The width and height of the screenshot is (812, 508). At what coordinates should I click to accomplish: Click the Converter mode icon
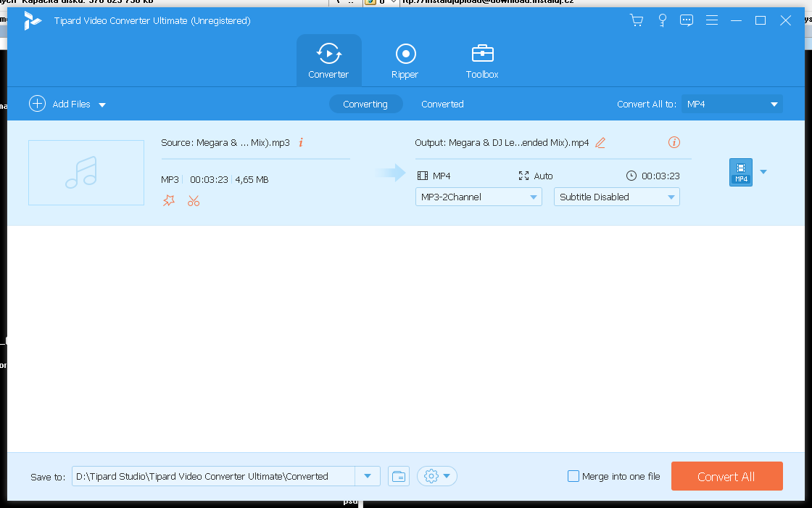pos(328,60)
